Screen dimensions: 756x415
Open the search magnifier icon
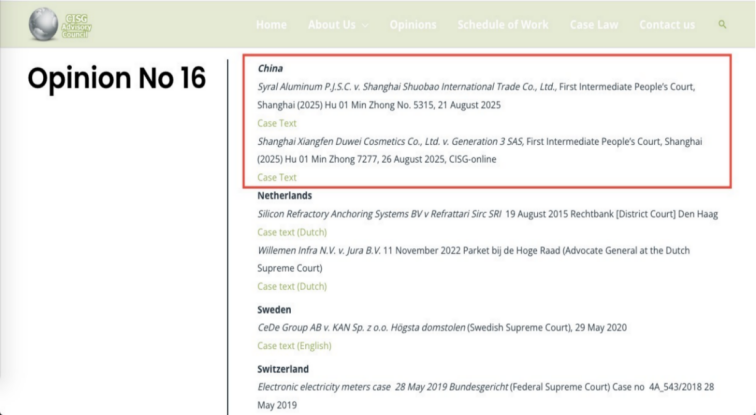(x=722, y=24)
